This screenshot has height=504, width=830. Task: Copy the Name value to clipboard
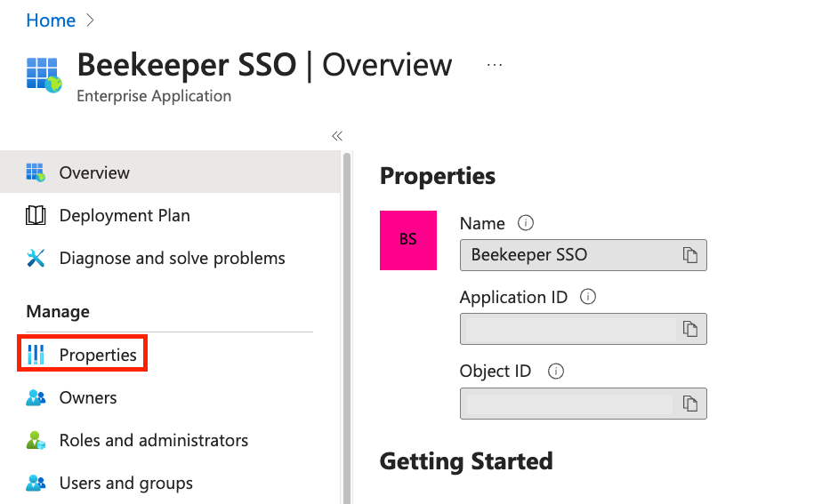[689, 255]
